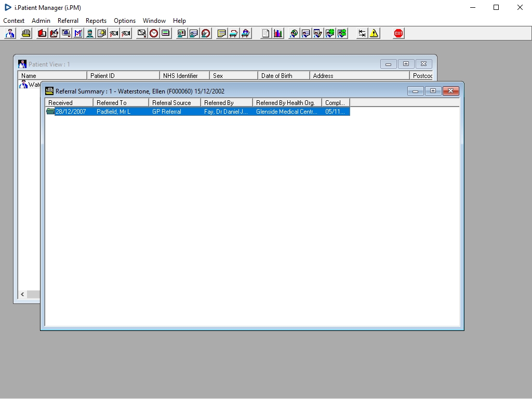Click Date of Birth header in Patient View
532x399 pixels.
tap(284, 76)
